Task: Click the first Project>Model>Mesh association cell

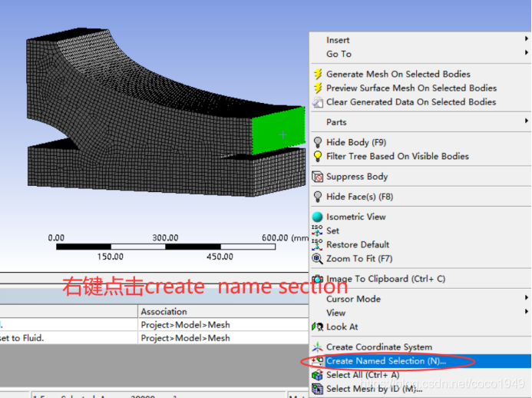Action: [223, 325]
